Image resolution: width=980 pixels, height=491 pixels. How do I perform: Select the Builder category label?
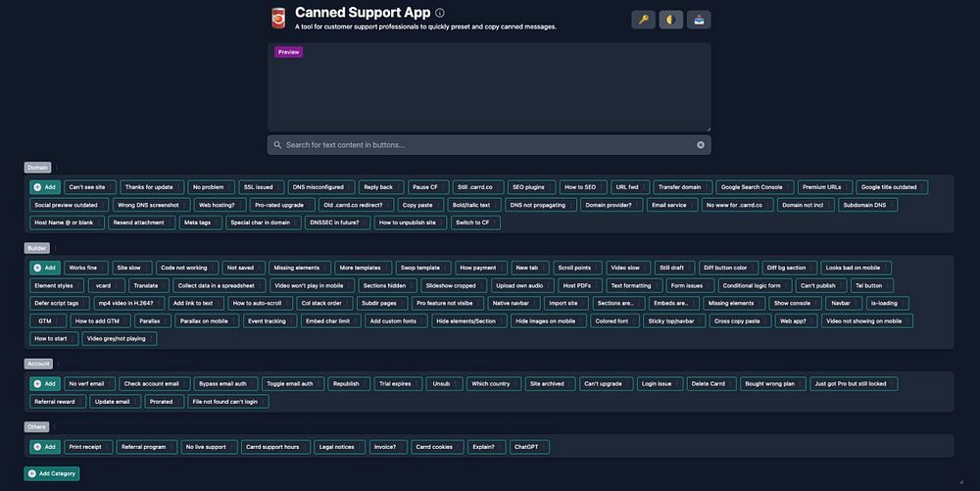37,248
